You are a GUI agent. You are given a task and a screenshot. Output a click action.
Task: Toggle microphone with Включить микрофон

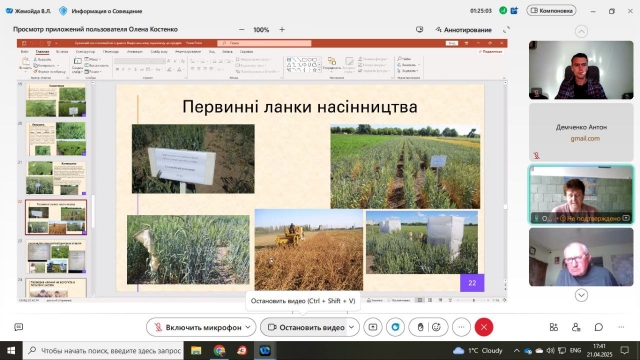(198, 327)
